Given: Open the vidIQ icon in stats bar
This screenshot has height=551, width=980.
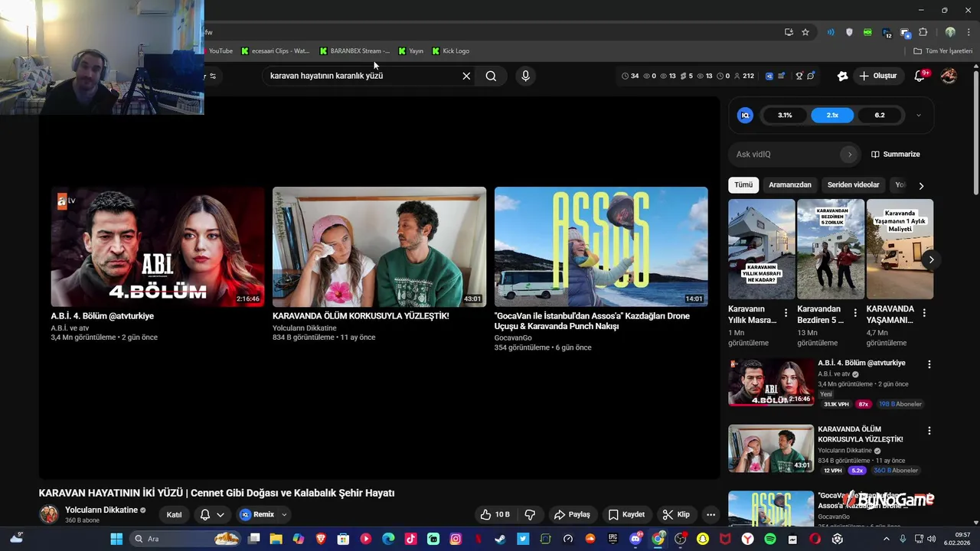Looking at the screenshot, I should pos(769,76).
